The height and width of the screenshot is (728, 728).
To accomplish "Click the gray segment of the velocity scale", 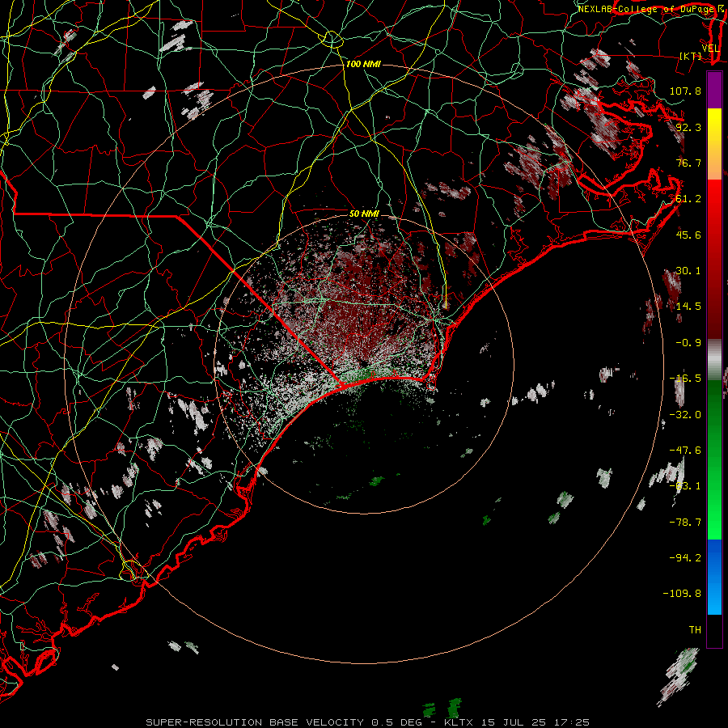I will (714, 360).
